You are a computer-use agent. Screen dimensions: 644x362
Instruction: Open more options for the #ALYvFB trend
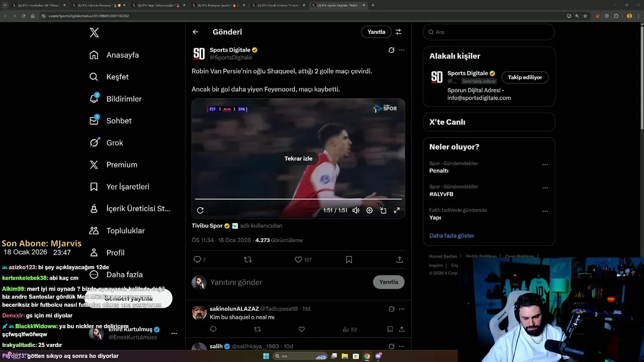545,188
